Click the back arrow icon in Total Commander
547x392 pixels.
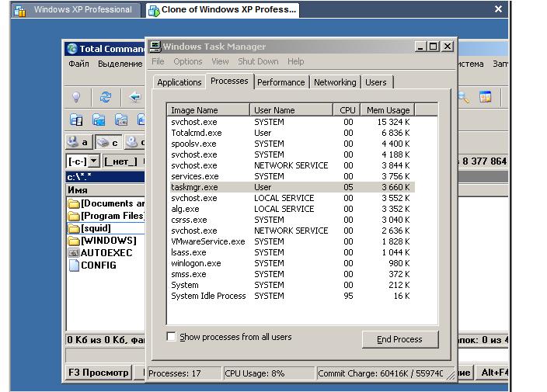pyautogui.click(x=134, y=96)
